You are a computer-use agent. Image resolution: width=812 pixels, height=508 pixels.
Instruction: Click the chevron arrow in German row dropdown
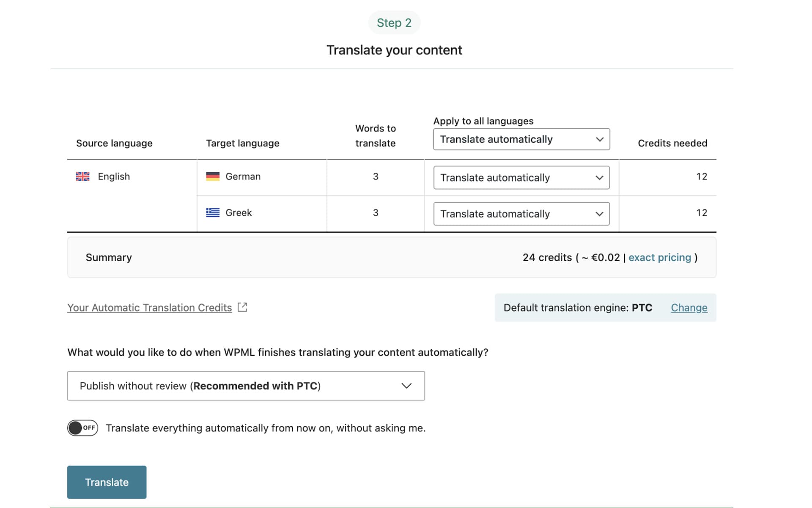tap(599, 178)
